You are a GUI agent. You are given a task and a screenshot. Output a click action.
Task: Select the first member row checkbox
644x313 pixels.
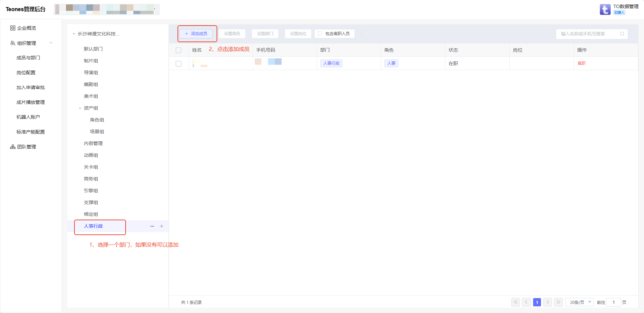[x=179, y=64]
